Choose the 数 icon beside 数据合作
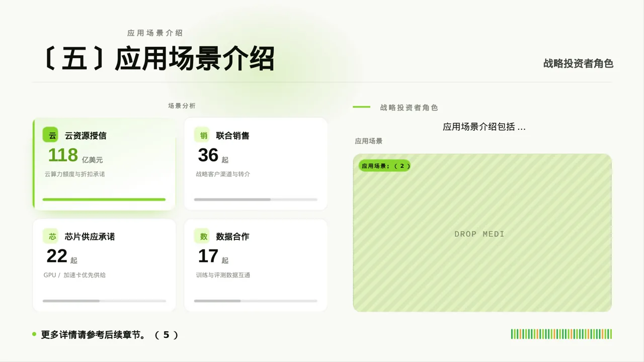This screenshot has width=644, height=362. 202,236
